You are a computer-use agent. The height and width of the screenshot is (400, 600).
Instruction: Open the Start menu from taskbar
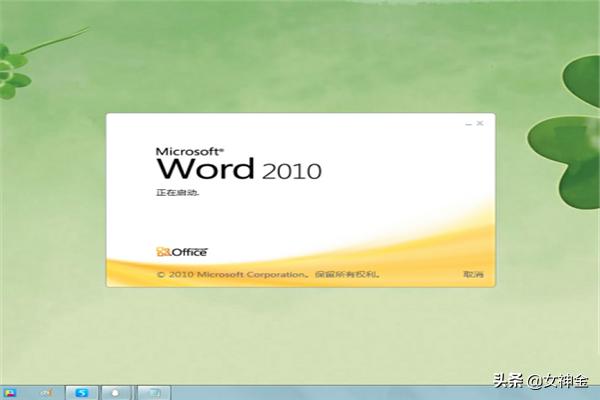tap(9, 392)
